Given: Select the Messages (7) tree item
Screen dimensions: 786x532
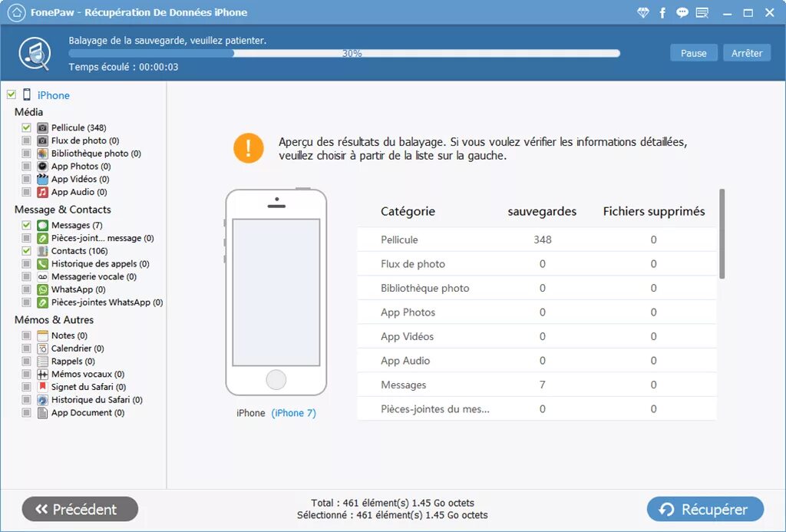Looking at the screenshot, I should click(x=77, y=225).
